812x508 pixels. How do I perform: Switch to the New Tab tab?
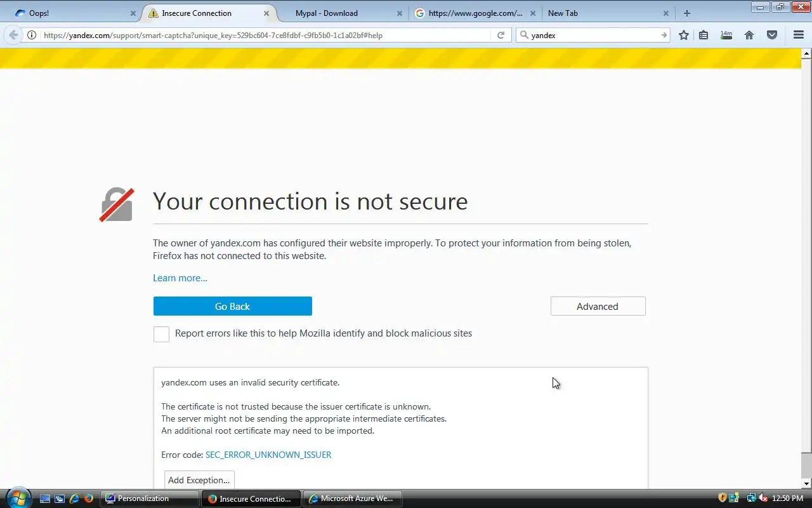pyautogui.click(x=607, y=13)
